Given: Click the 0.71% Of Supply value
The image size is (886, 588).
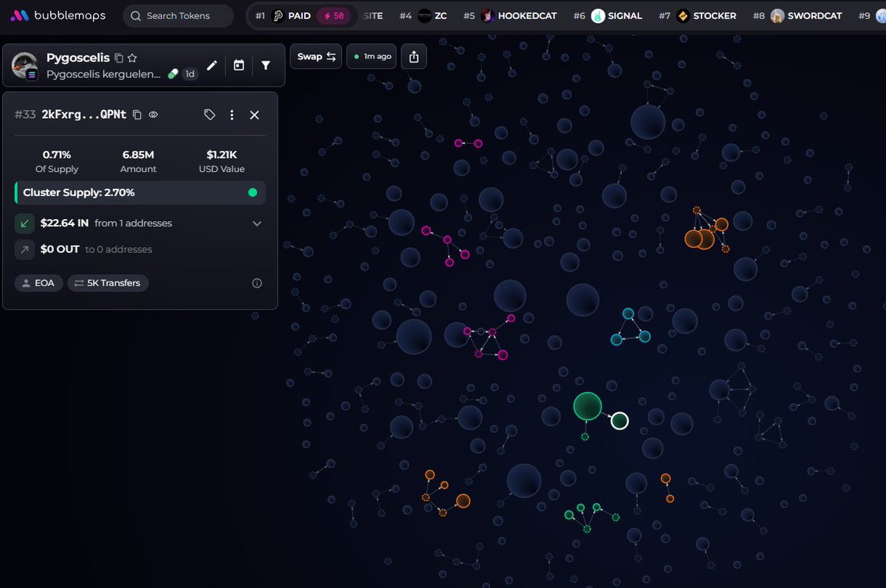Looking at the screenshot, I should click(57, 155).
